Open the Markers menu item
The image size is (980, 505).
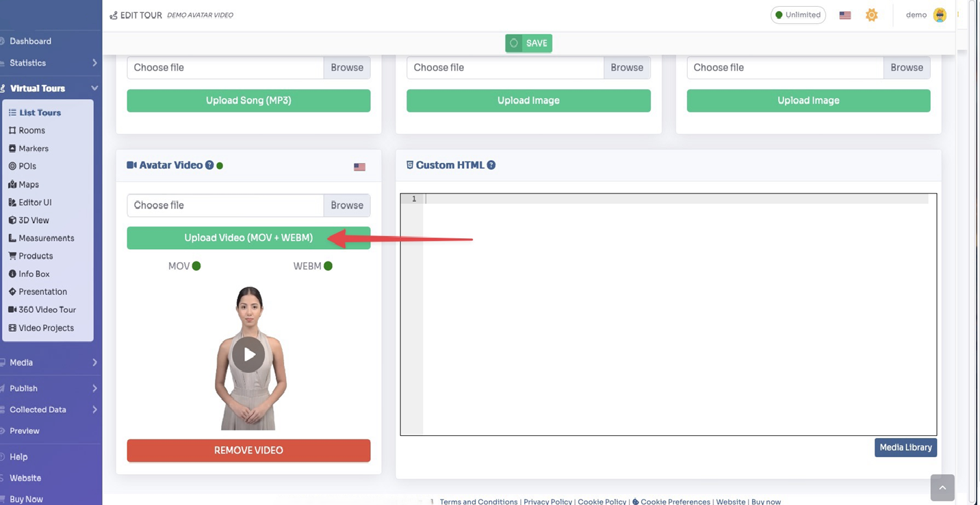[x=34, y=148]
